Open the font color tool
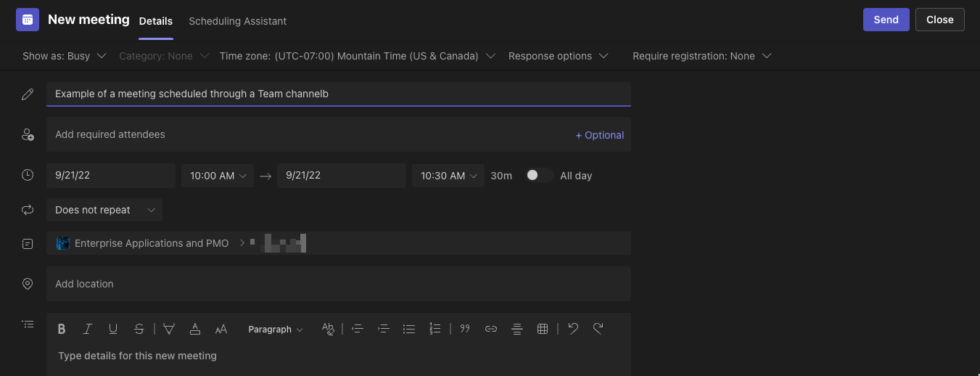This screenshot has height=376, width=980. (x=195, y=329)
